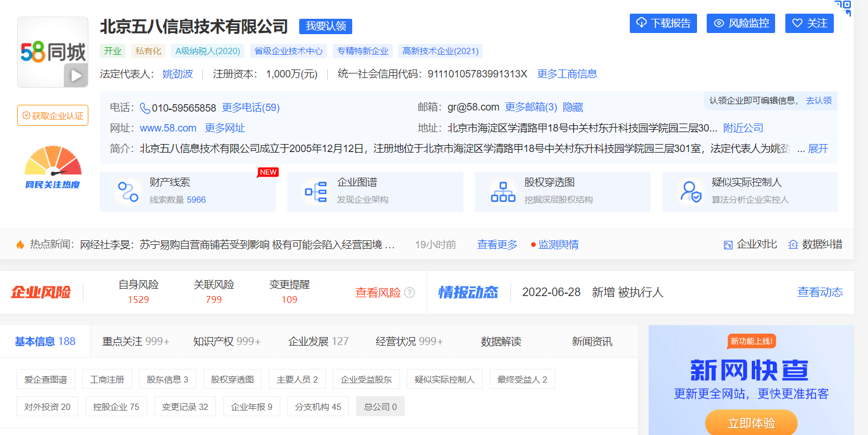This screenshot has width=868, height=435.
Task: Click the flame icon beside 热点新闻
Action: (21, 245)
